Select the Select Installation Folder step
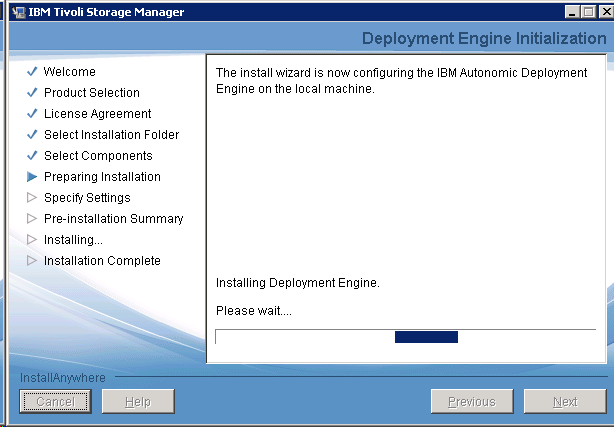The image size is (614, 427). pos(111,135)
